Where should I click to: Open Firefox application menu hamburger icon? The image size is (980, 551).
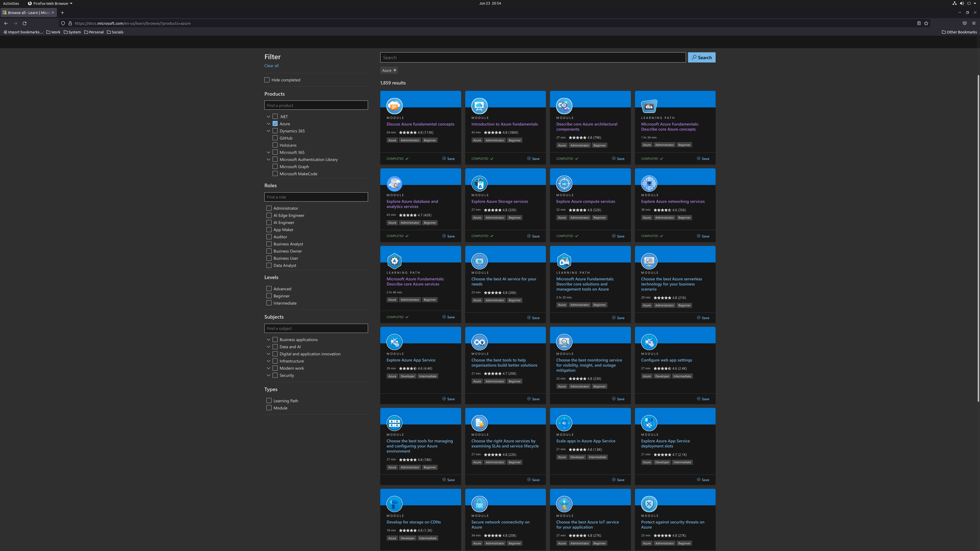tap(974, 23)
